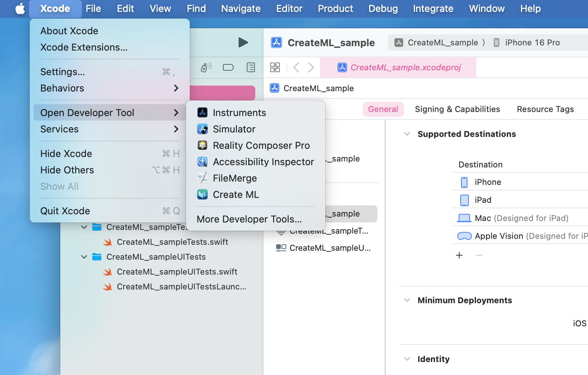This screenshot has height=375, width=588.
Task: Show the debug navigator spray icon
Action: point(206,67)
